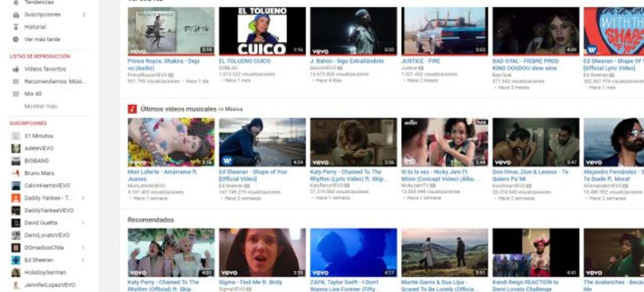
Task: Open the SUSCRIPCIONES section header
Action: click(28, 123)
